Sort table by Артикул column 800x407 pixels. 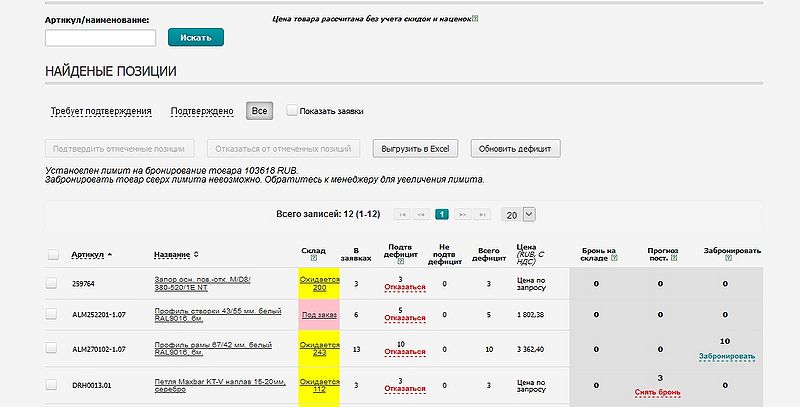pyautogui.click(x=91, y=255)
